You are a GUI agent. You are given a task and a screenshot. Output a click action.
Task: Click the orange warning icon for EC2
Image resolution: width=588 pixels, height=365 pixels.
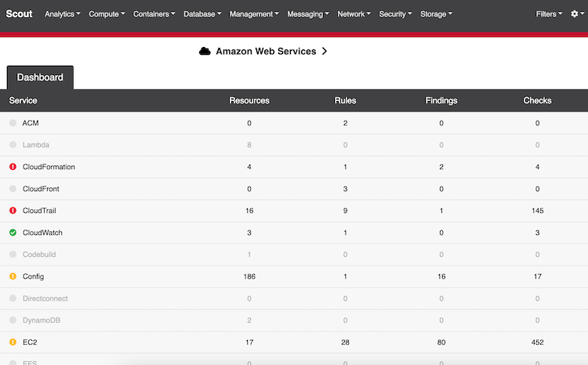(x=13, y=342)
